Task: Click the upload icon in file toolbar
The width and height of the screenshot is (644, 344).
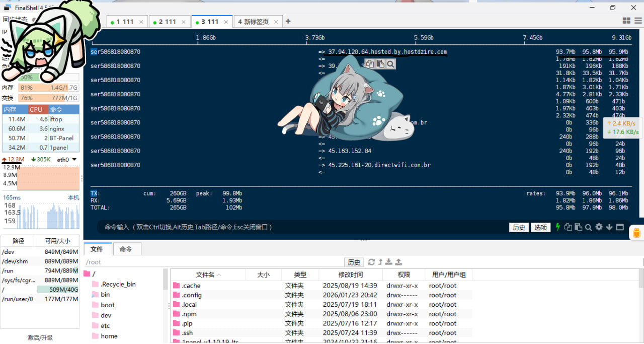Action: [398, 262]
